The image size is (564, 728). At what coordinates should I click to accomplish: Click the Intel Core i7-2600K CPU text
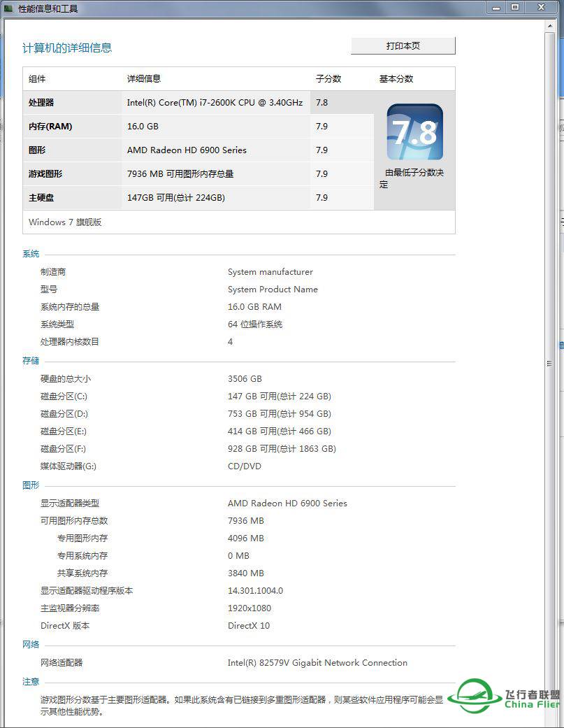(x=215, y=103)
